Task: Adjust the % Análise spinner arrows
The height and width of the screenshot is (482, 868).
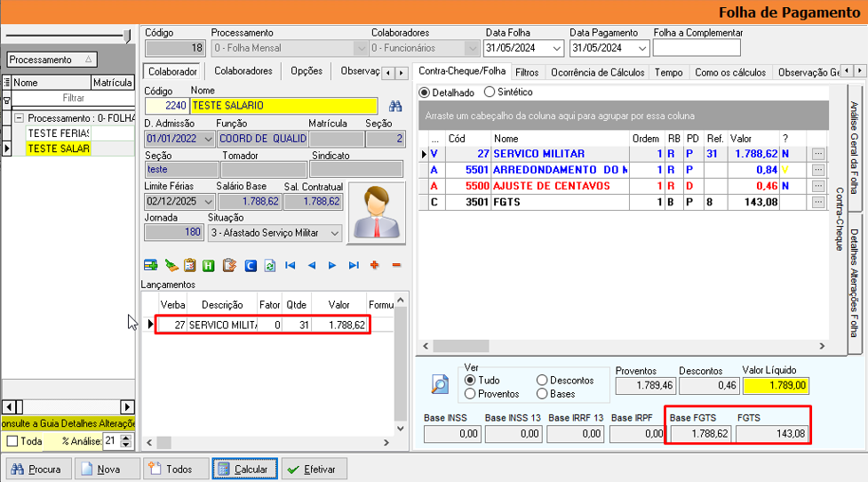Action: click(126, 442)
